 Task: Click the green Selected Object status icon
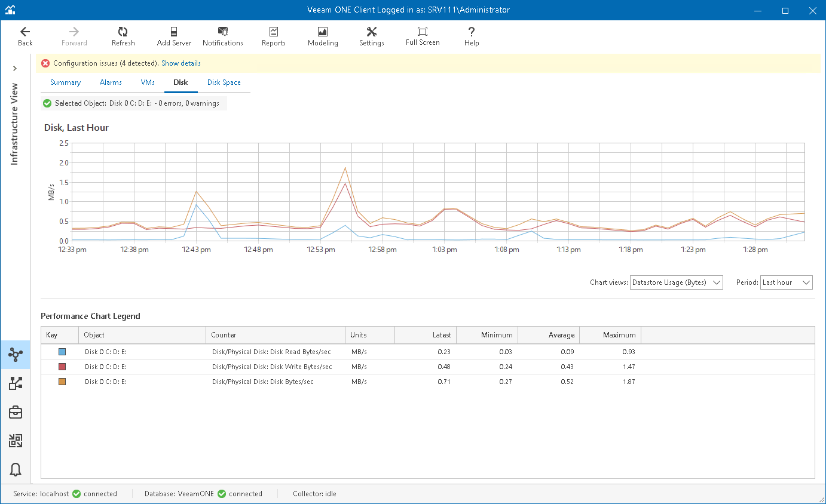pos(47,103)
